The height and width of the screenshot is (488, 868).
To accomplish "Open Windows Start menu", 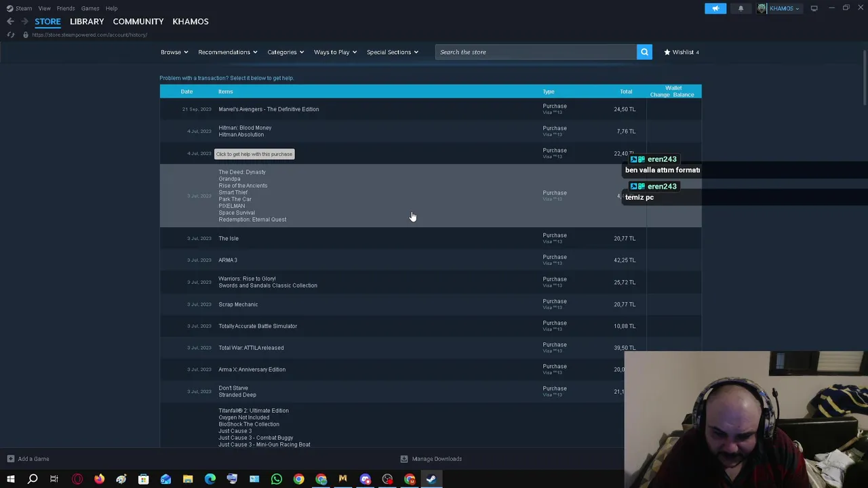I will point(10,480).
